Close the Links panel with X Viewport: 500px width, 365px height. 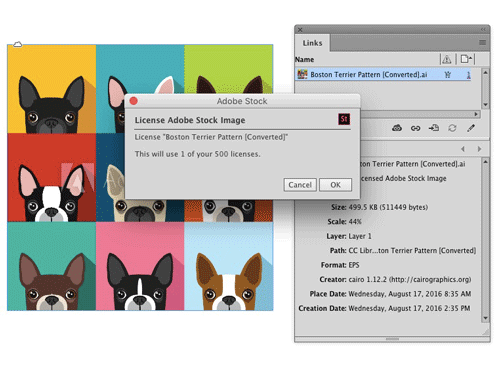(x=300, y=30)
